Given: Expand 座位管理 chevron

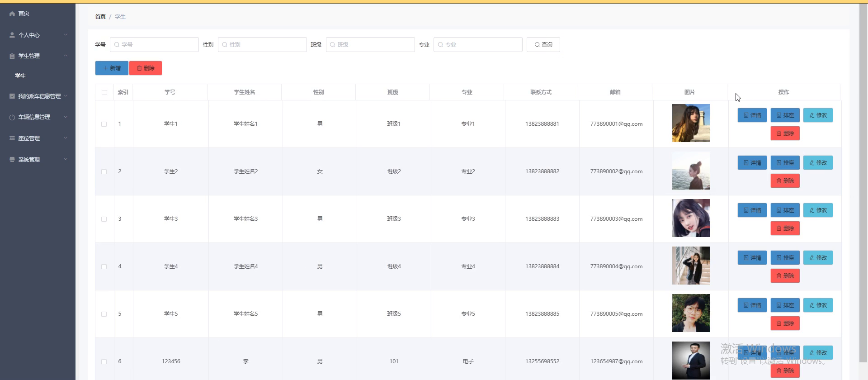Looking at the screenshot, I should click(x=66, y=138).
